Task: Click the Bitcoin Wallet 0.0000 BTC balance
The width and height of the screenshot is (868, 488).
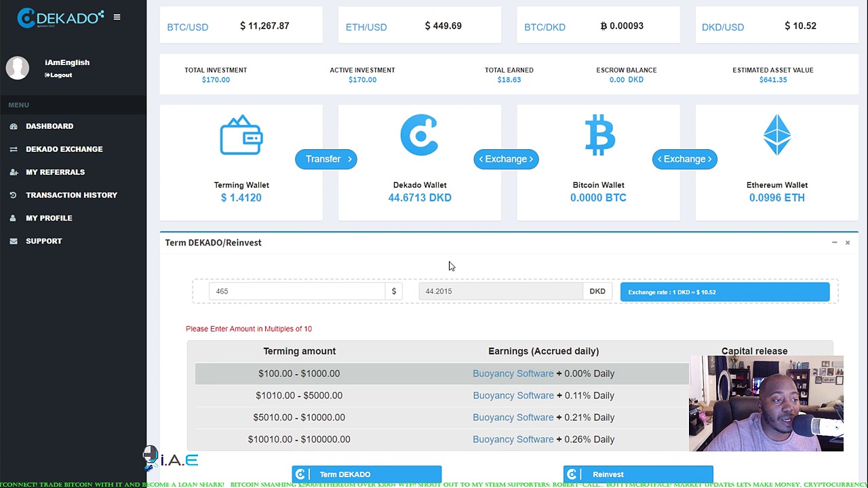Action: (598, 198)
